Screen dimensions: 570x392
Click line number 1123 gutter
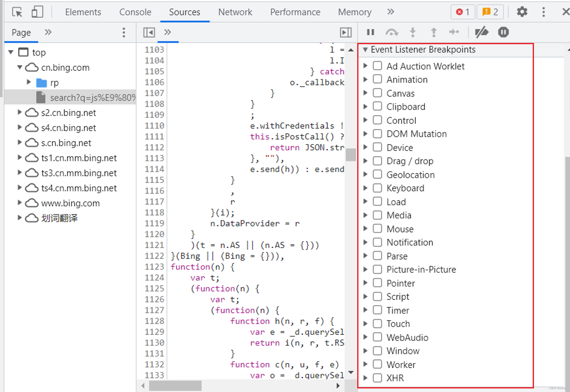pos(154,267)
